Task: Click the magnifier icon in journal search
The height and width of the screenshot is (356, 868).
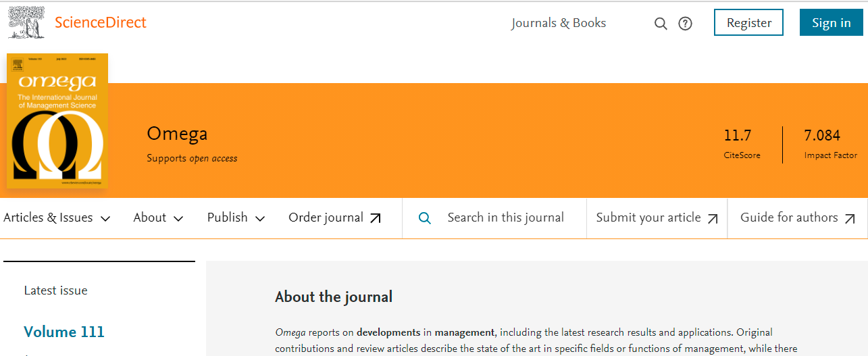Action: click(425, 218)
